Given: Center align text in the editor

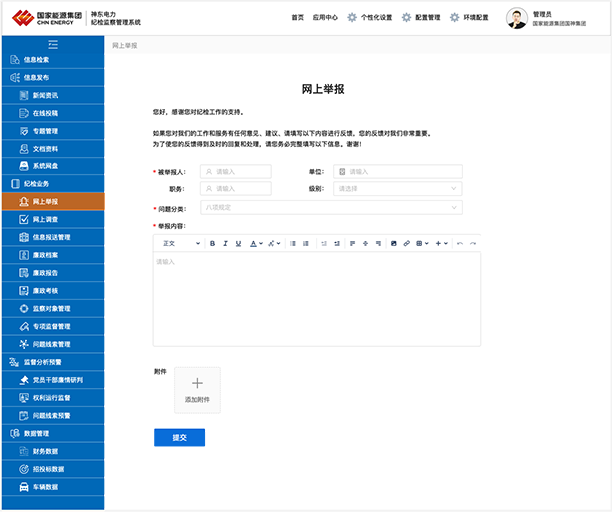Looking at the screenshot, I should coord(365,244).
